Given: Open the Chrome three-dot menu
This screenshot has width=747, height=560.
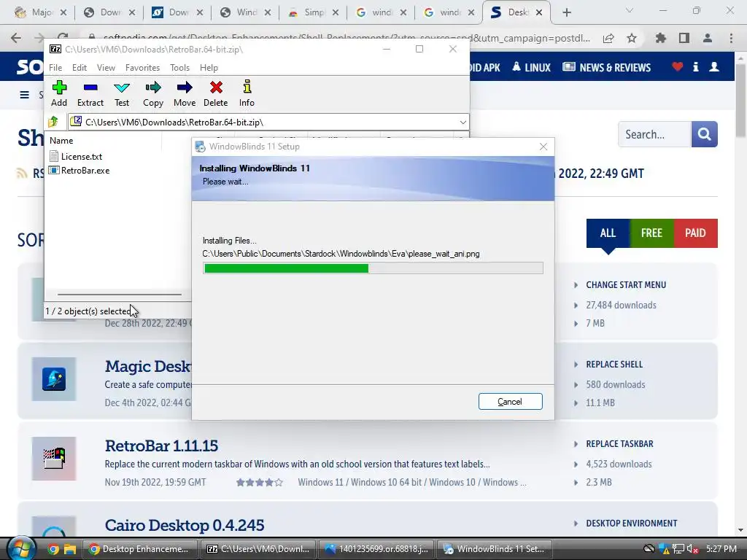Looking at the screenshot, I should 731,38.
